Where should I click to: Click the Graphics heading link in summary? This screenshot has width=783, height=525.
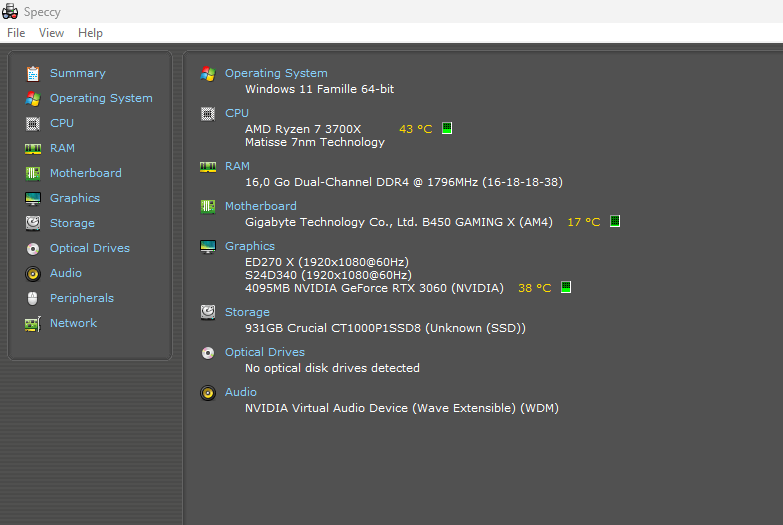click(x=250, y=246)
